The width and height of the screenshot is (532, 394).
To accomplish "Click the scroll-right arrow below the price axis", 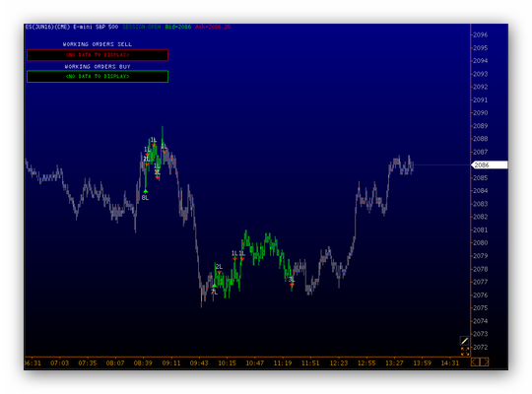I will (485, 362).
